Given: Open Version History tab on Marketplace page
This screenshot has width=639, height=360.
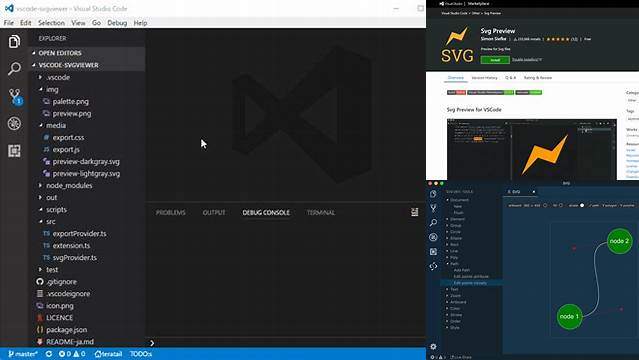Looking at the screenshot, I should tap(485, 77).
